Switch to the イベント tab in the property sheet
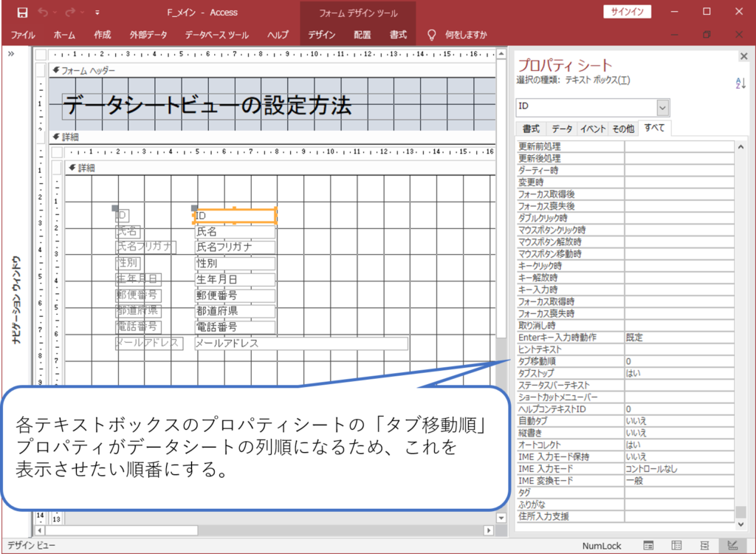 click(593, 129)
